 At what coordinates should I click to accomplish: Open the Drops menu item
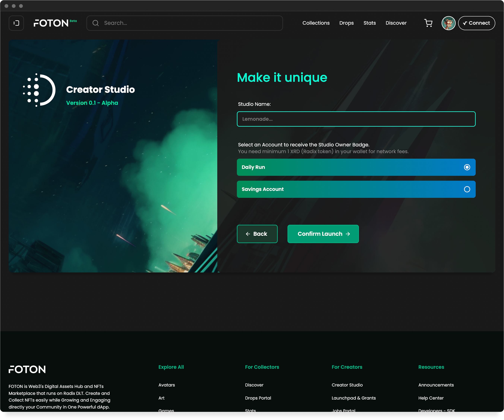tap(346, 23)
